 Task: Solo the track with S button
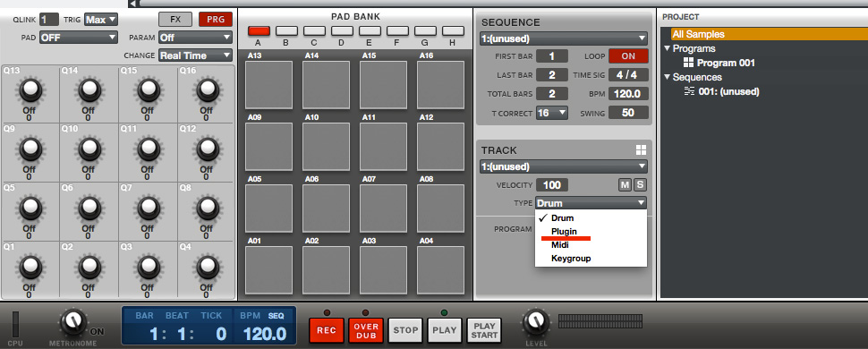click(640, 185)
